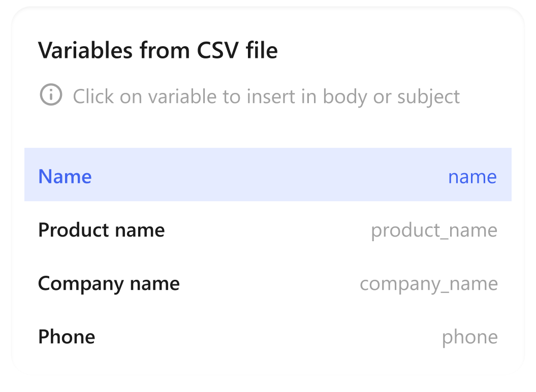Click the gray 'phone' key
536x392 pixels.
[x=469, y=337]
